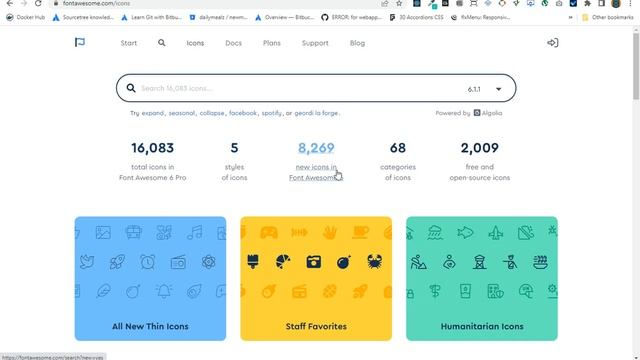Click 'spotify' suggested search
The height and width of the screenshot is (360, 640).
[271, 113]
